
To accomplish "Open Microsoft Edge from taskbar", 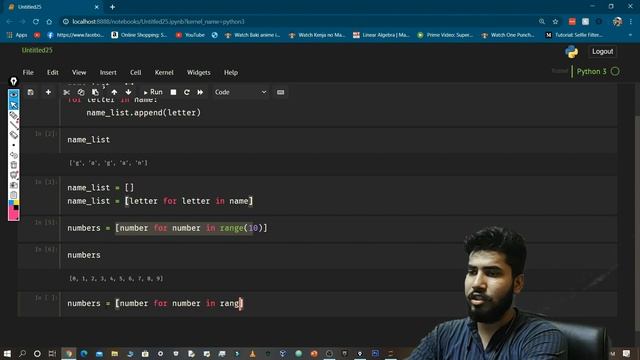I will click(x=84, y=353).
